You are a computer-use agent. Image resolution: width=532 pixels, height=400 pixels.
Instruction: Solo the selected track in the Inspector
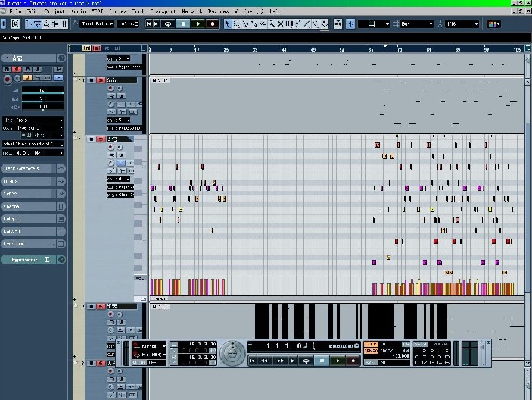16,68
